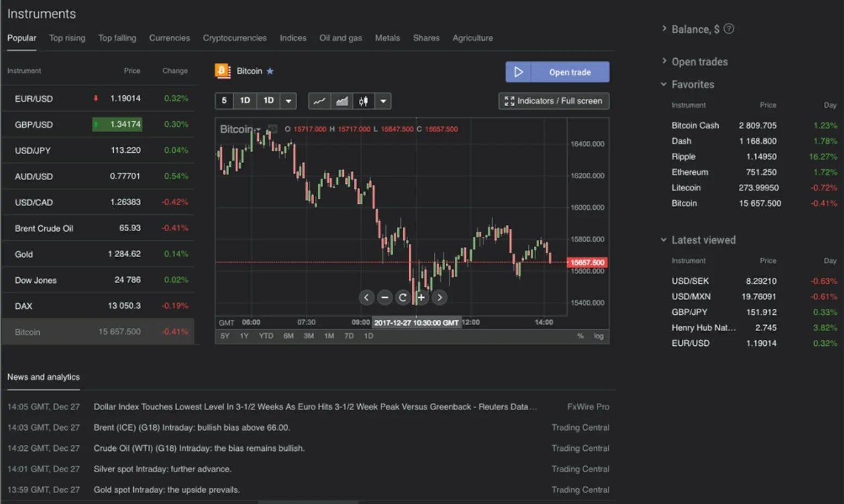Zoom out chart with minus icon
This screenshot has height=504, width=844.
pyautogui.click(x=385, y=297)
